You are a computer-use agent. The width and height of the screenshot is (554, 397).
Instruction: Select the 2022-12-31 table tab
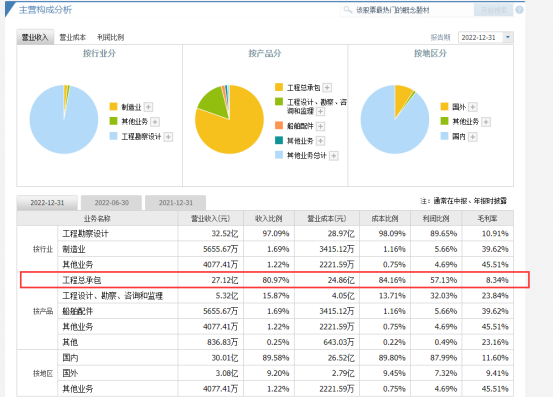point(47,203)
